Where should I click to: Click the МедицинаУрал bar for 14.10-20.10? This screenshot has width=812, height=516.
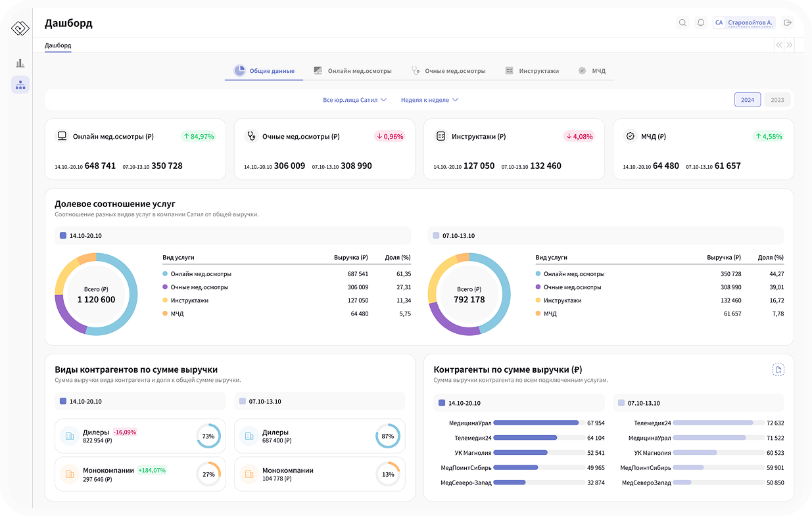click(536, 423)
